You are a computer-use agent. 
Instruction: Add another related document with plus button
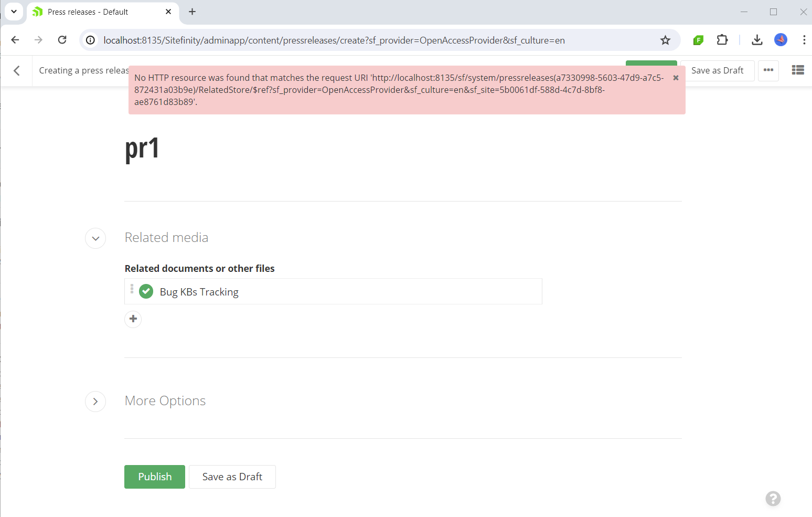[133, 319]
